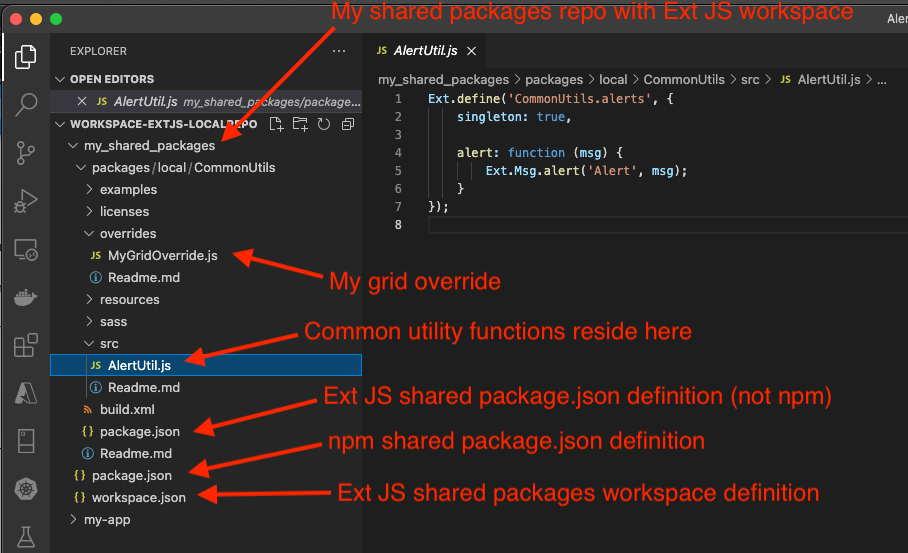Close the AlertUtil.js editor tab
Image resolution: width=908 pixels, height=553 pixels.
[472, 51]
